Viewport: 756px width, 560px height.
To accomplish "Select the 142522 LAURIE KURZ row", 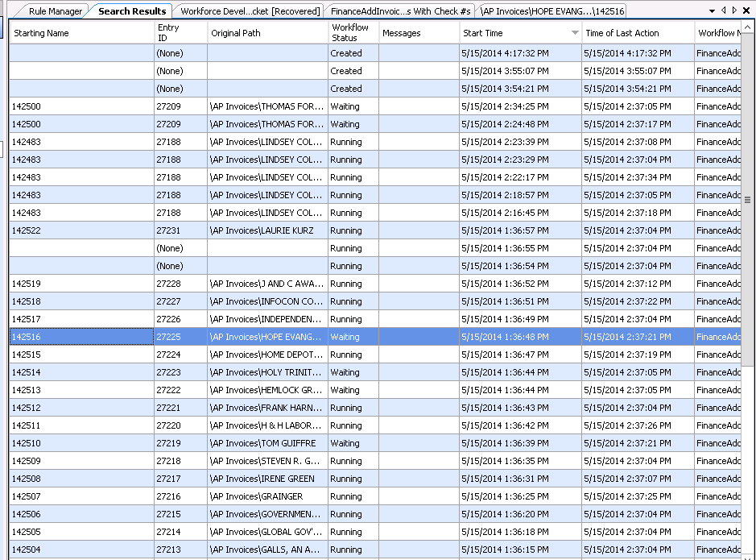I will click(x=266, y=230).
